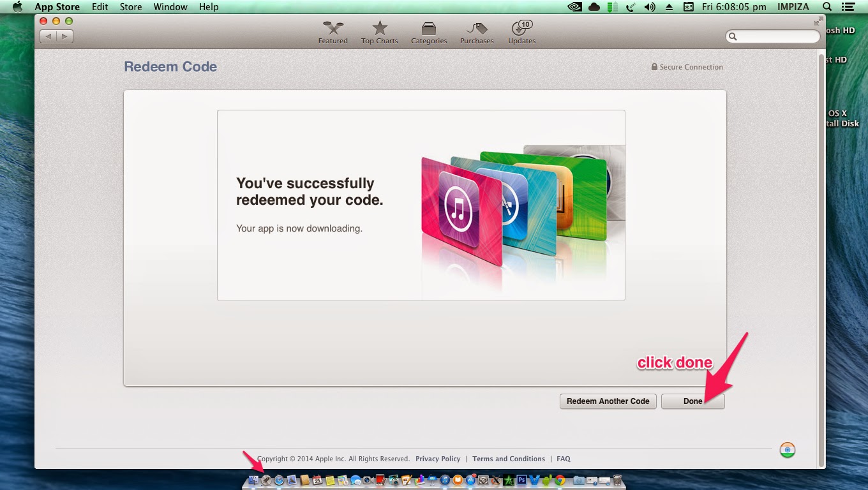
Task: Open the Privacy Policy link
Action: coord(438,459)
